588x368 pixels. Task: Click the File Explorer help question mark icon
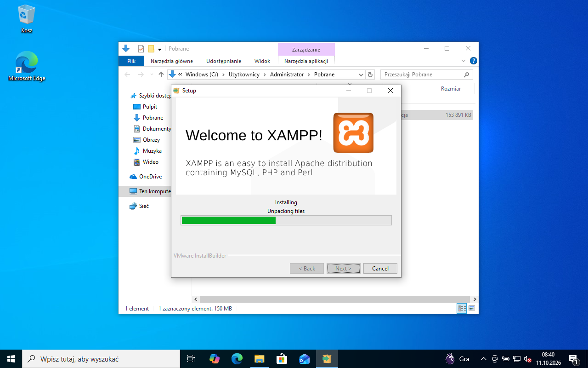click(x=474, y=61)
